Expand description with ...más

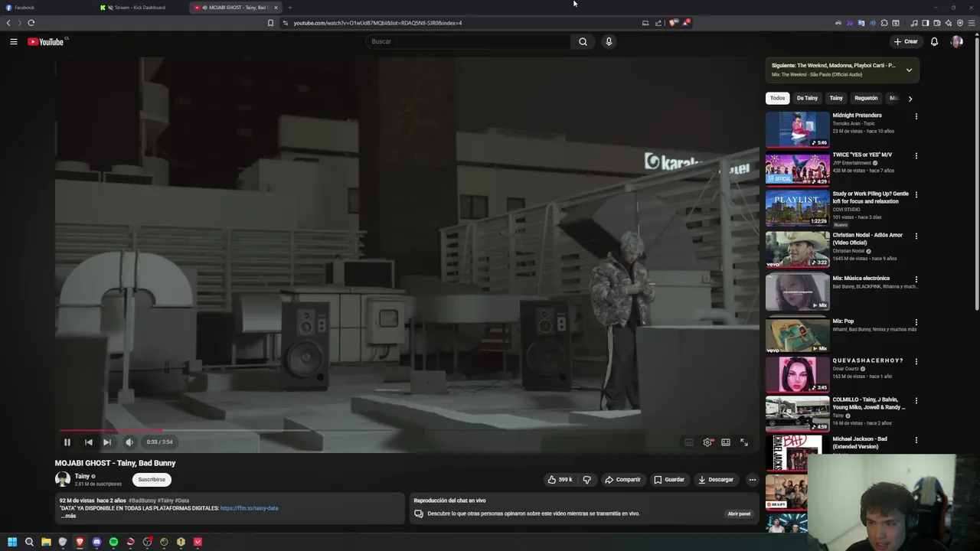(x=68, y=516)
